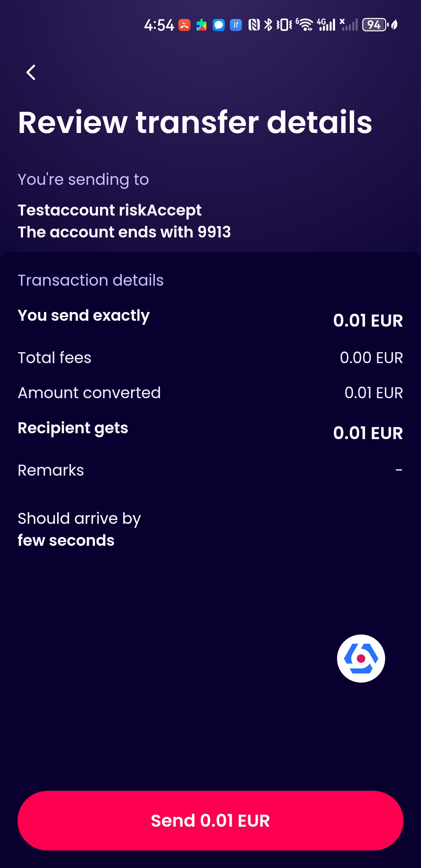This screenshot has height=868, width=421.
Task: Tap the Bluetooth status icon
Action: pos(268,25)
